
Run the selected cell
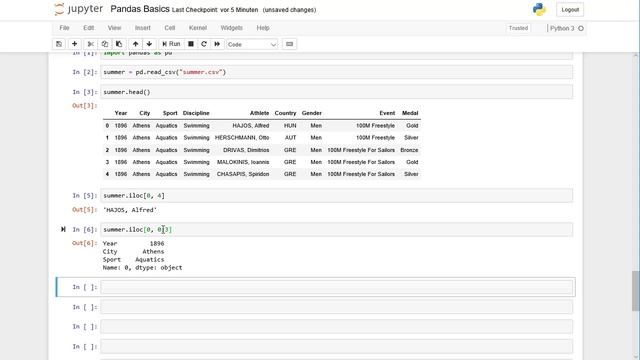coord(171,44)
